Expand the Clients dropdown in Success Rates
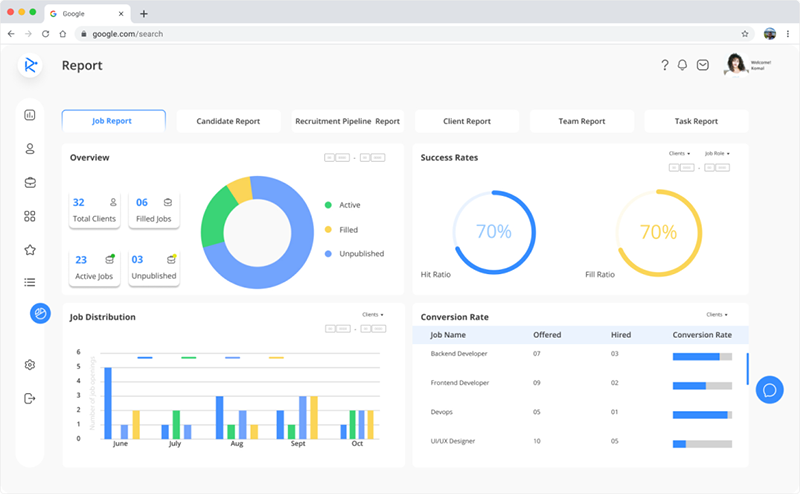The width and height of the screenshot is (800, 494). pyautogui.click(x=679, y=153)
